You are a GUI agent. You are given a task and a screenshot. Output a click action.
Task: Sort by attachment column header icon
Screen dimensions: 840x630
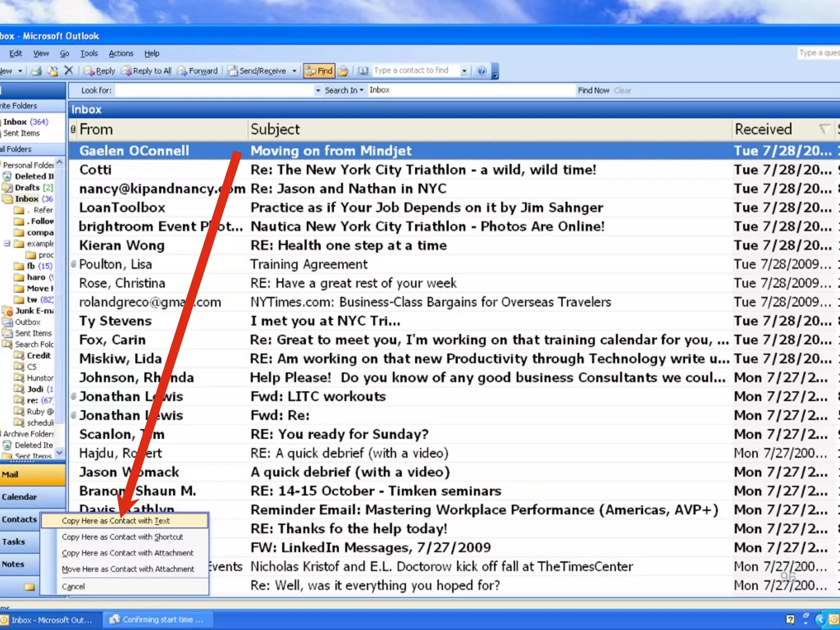click(x=73, y=129)
